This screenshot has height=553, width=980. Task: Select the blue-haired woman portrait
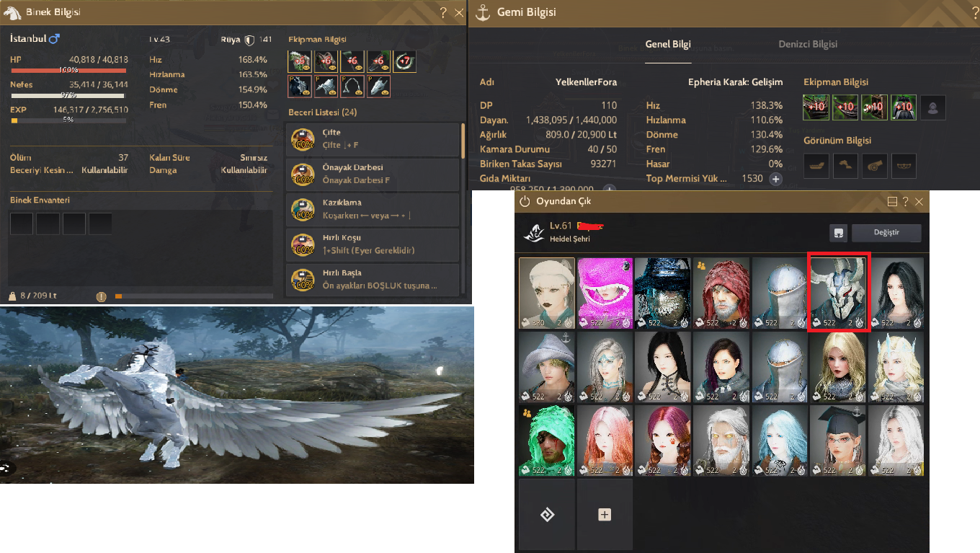pos(780,441)
